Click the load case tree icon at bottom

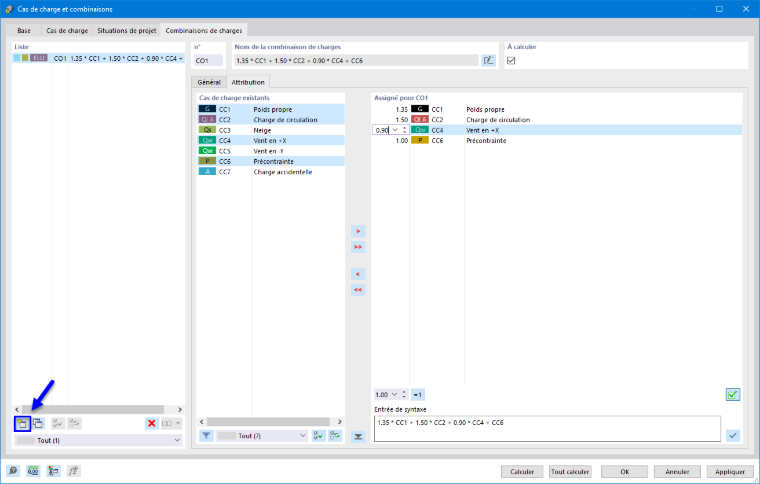[x=53, y=471]
